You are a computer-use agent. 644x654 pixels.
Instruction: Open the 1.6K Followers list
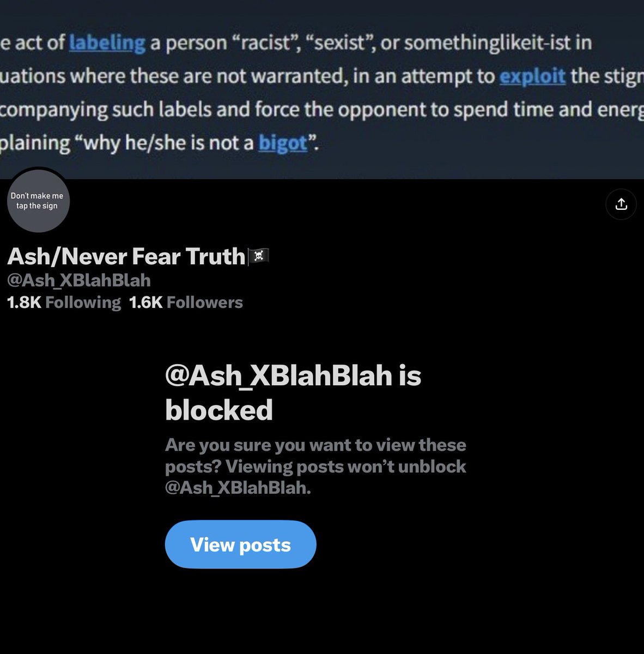pos(186,302)
